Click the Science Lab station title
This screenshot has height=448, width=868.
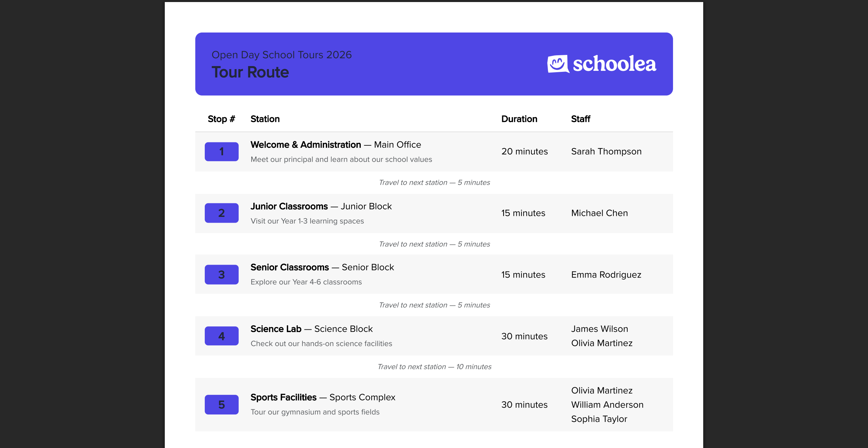pyautogui.click(x=276, y=329)
